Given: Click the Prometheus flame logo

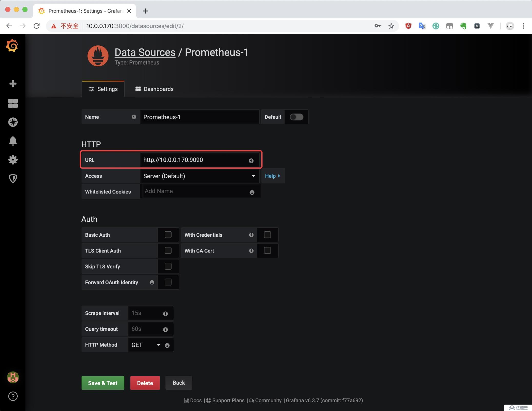Looking at the screenshot, I should click(x=98, y=56).
